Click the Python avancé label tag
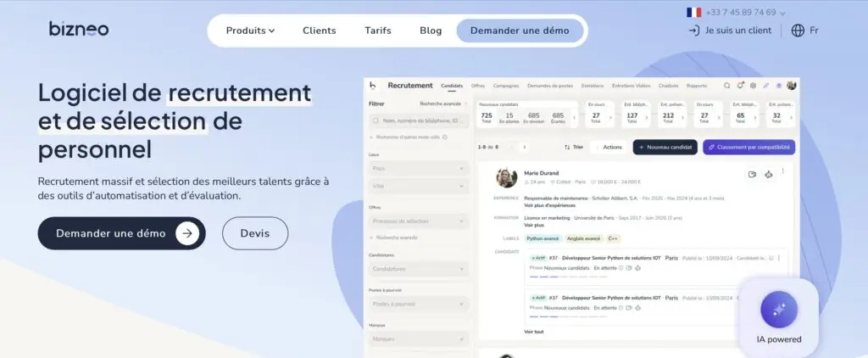 [x=543, y=238]
